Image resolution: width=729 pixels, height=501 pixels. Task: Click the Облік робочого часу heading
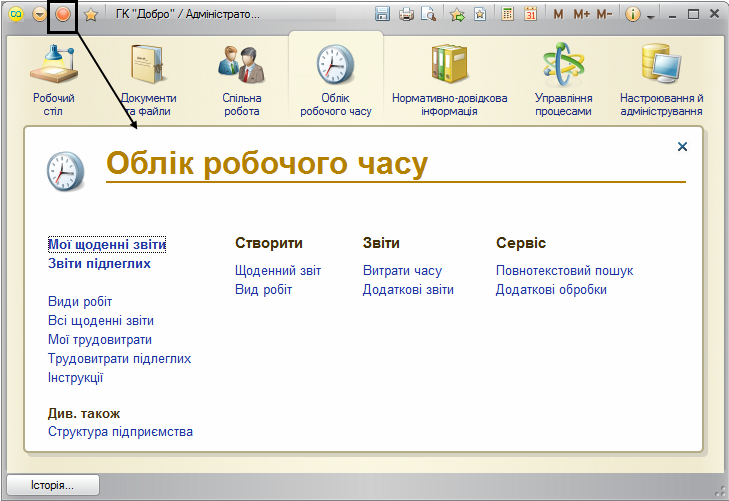[x=267, y=164]
